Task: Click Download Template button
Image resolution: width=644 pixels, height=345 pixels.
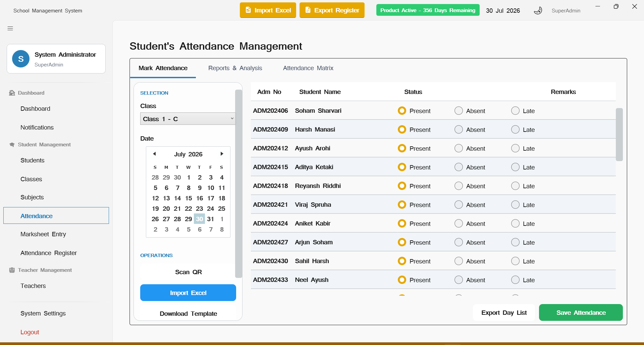Action: (188, 314)
